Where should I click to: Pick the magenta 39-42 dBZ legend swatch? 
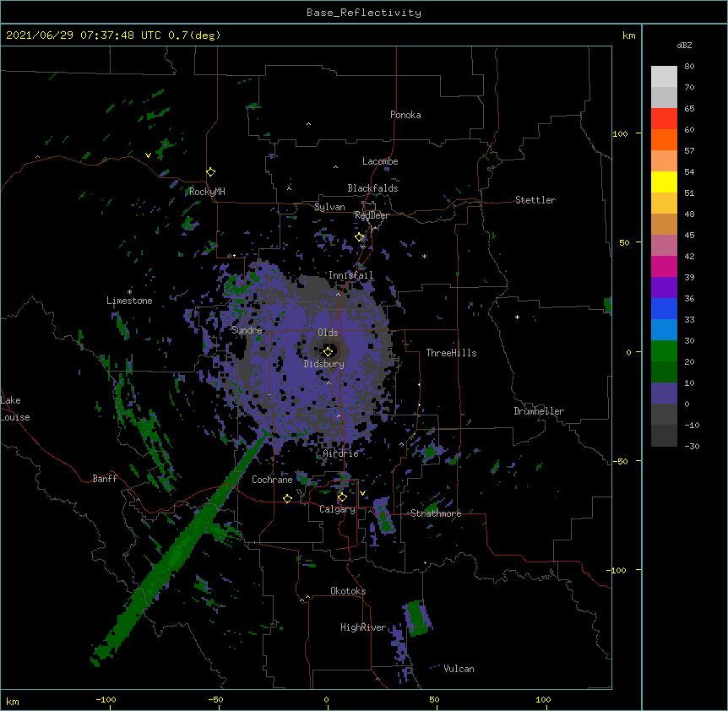(664, 266)
